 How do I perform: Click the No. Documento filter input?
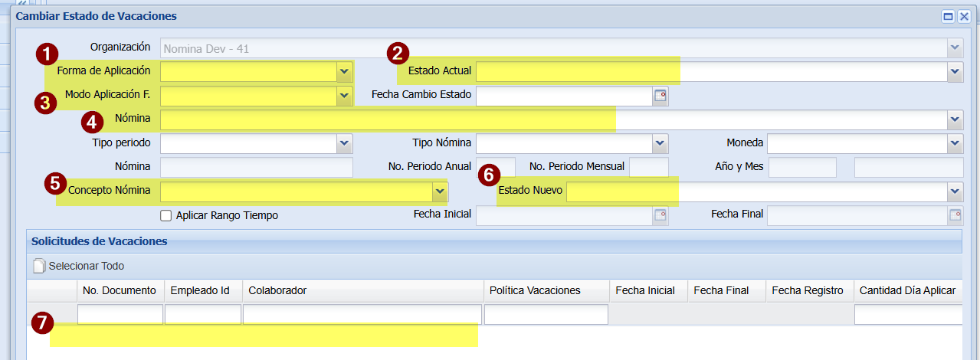coord(120,314)
